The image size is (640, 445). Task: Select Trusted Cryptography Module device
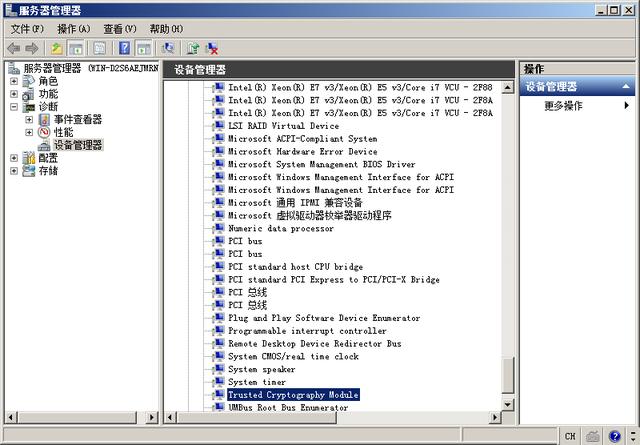293,395
